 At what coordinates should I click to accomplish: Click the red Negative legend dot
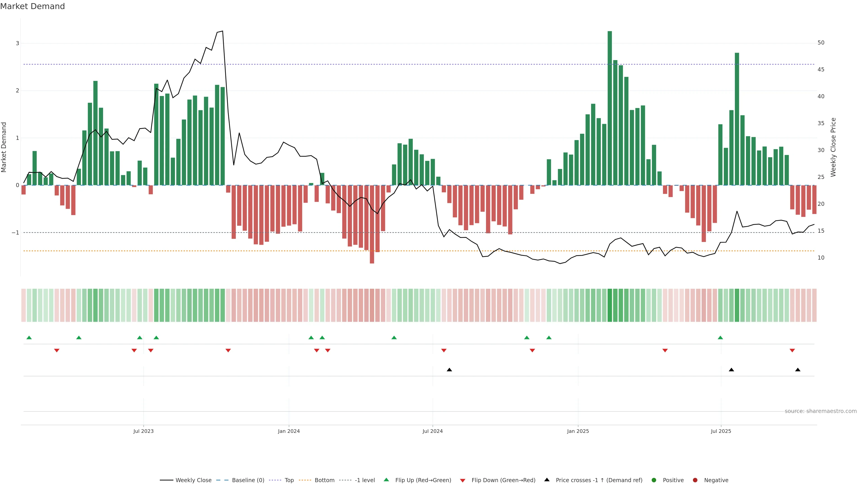[x=695, y=480]
